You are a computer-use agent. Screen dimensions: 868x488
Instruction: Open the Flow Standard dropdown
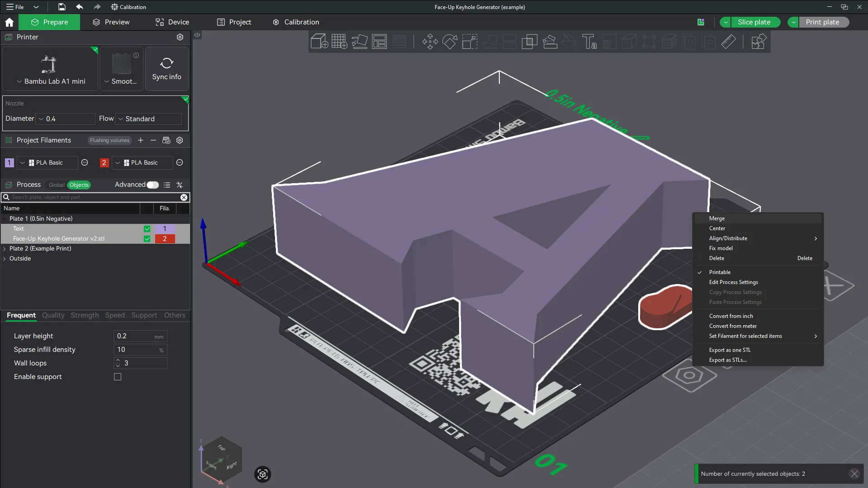(148, 119)
